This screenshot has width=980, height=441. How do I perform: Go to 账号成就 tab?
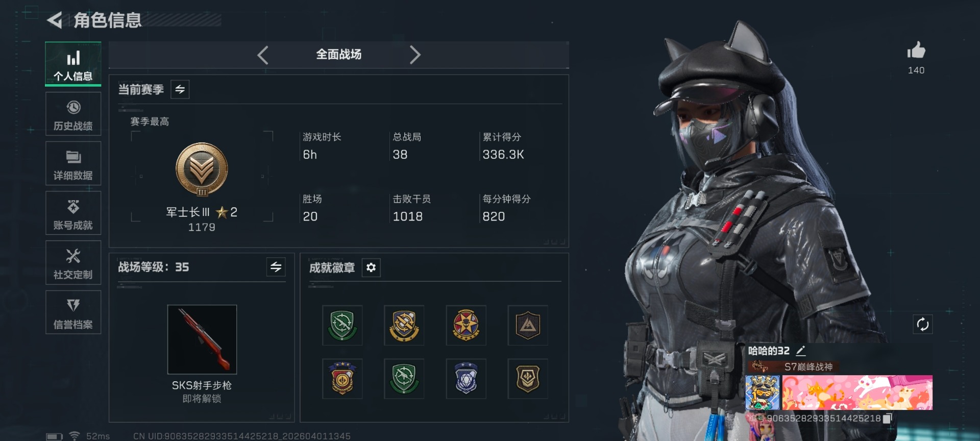coord(73,213)
